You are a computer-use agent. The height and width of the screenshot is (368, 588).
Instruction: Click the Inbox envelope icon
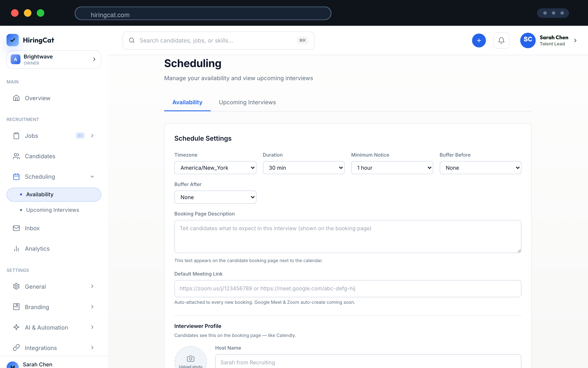tap(16, 228)
